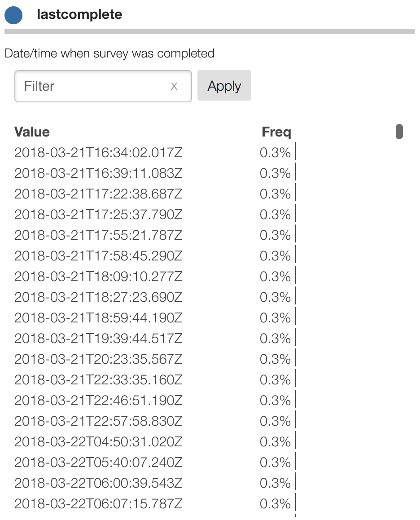Image resolution: width=420 pixels, height=520 pixels.
Task: Select value 2018-03-21T17:22:38.687Z
Action: 98,194
